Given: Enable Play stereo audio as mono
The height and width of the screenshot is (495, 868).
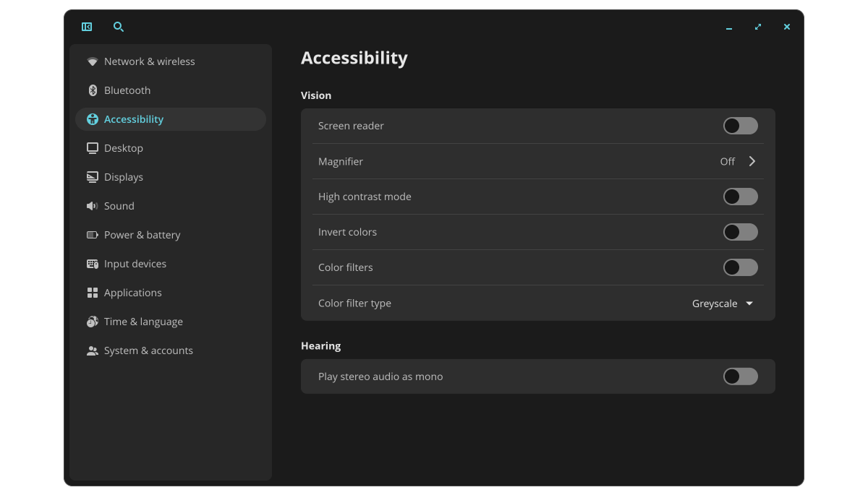Looking at the screenshot, I should 740,376.
